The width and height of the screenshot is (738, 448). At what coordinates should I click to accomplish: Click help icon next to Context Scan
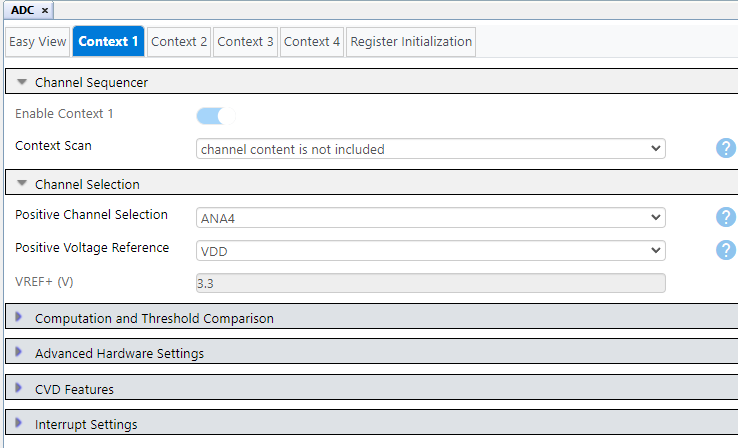point(726,149)
